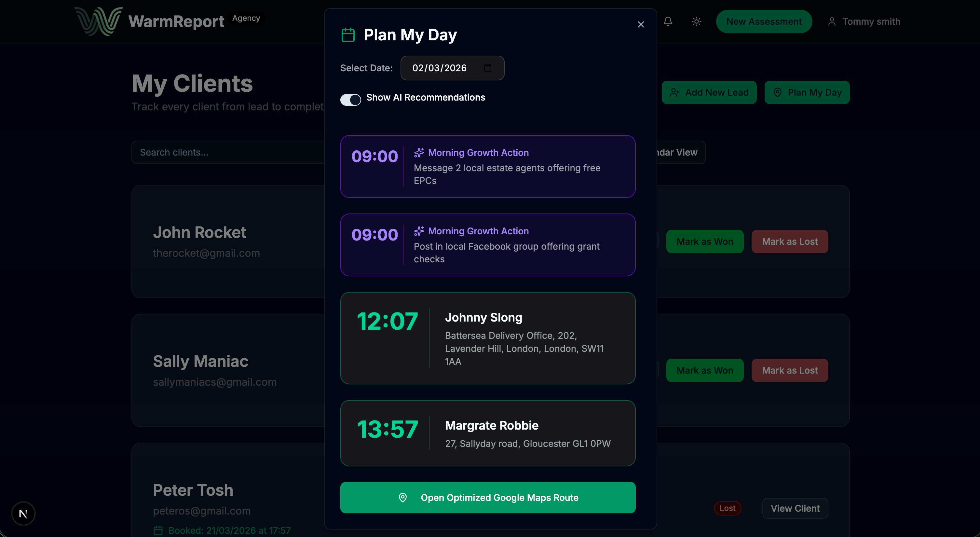Click the Add New Lead button
This screenshot has height=537, width=980.
pos(709,92)
